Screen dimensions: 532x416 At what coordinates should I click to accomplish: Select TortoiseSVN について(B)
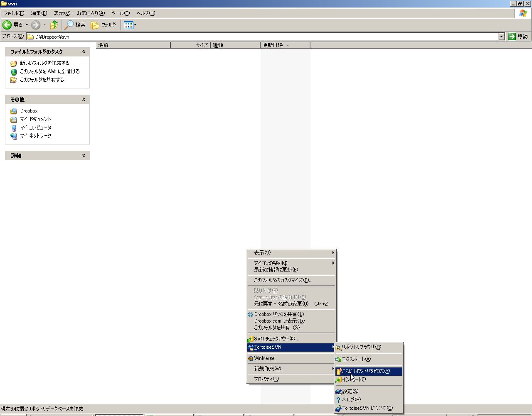pyautogui.click(x=369, y=408)
